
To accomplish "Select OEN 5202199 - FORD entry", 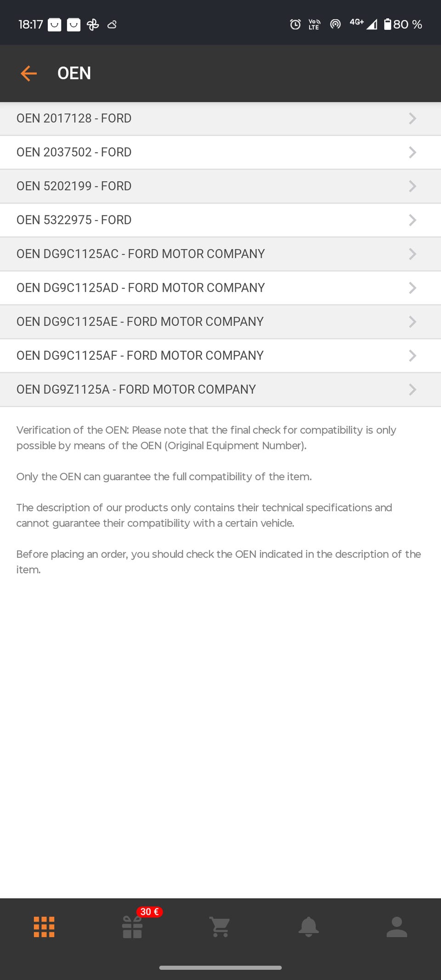I will click(220, 186).
